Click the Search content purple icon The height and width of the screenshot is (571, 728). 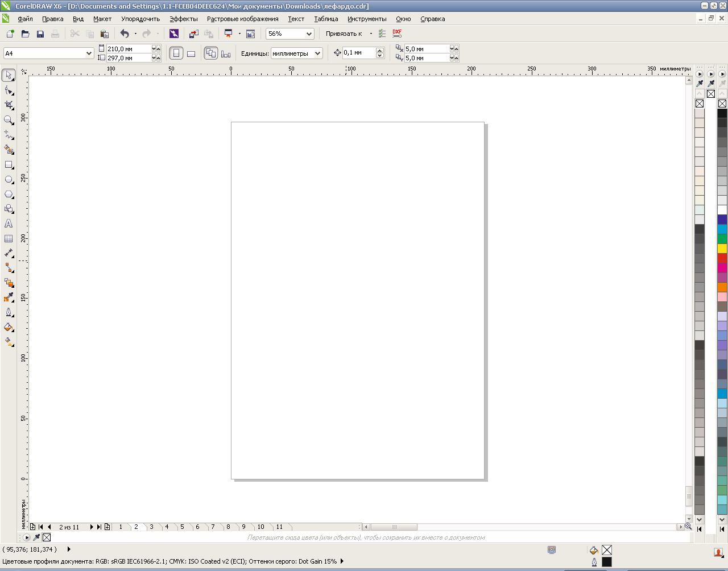174,34
